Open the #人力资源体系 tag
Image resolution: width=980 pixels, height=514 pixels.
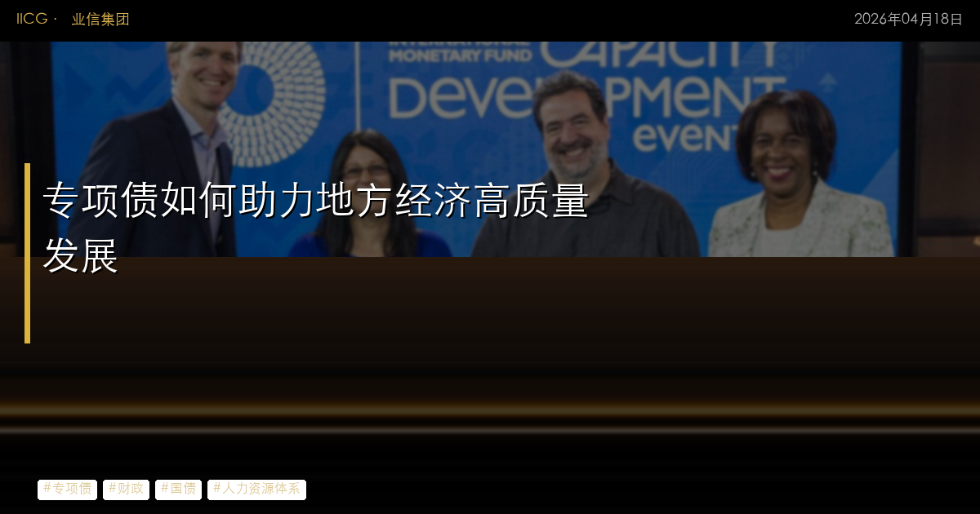point(256,489)
